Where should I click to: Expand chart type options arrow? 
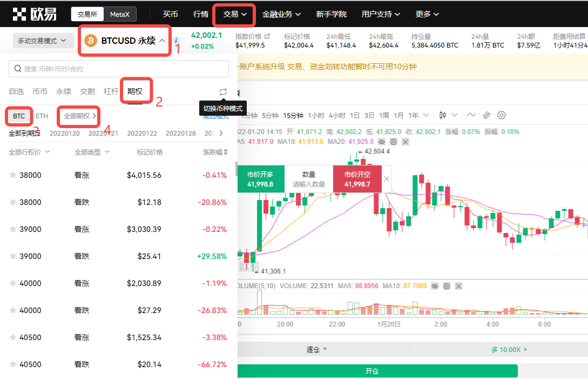coord(455,115)
